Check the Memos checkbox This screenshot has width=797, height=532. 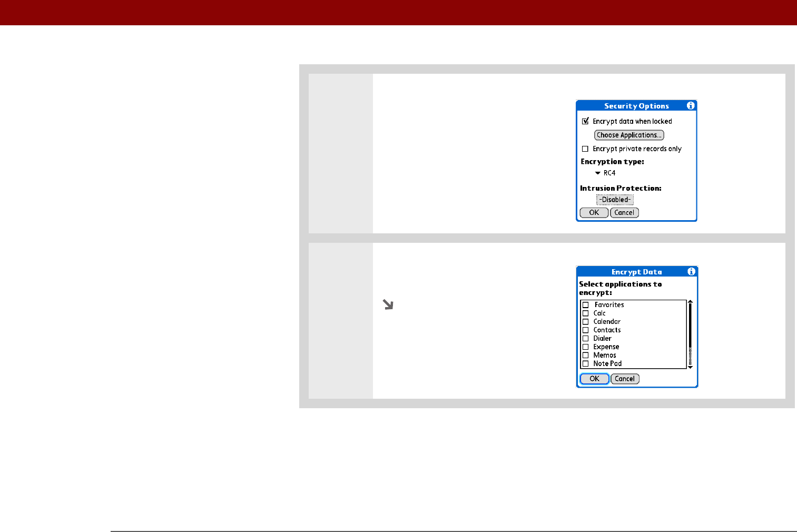point(585,356)
